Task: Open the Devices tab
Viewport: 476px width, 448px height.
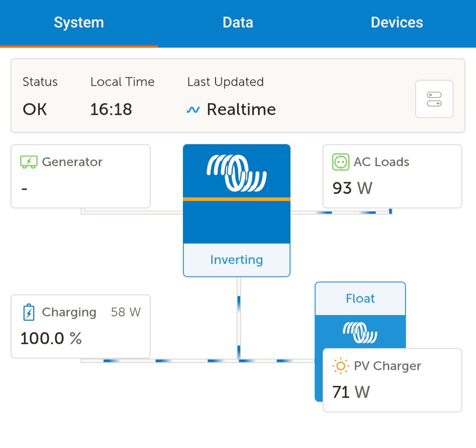Action: click(397, 23)
